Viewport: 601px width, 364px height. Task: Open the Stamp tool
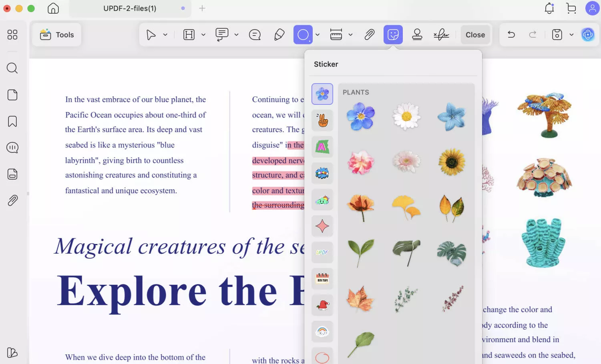[x=417, y=34]
